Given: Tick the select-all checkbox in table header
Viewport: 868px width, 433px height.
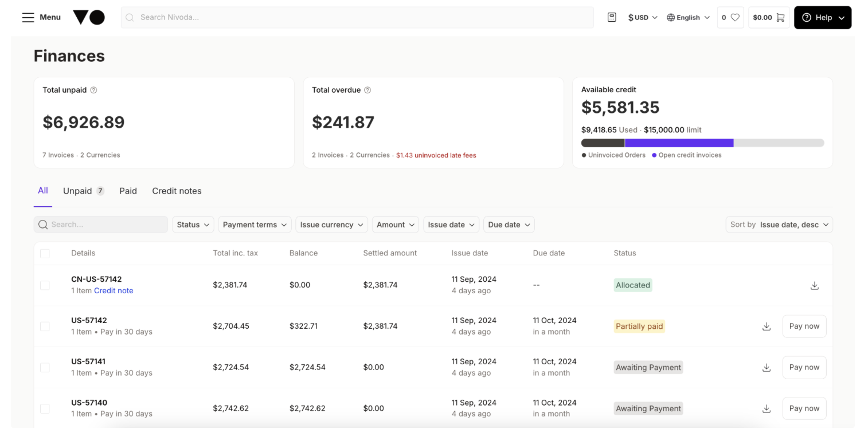Looking at the screenshot, I should pyautogui.click(x=45, y=253).
